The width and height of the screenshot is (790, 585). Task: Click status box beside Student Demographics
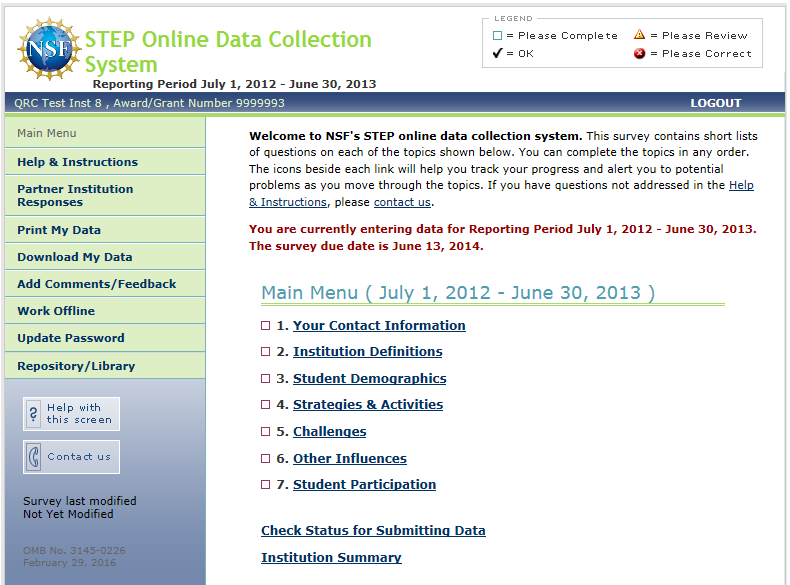coord(266,378)
